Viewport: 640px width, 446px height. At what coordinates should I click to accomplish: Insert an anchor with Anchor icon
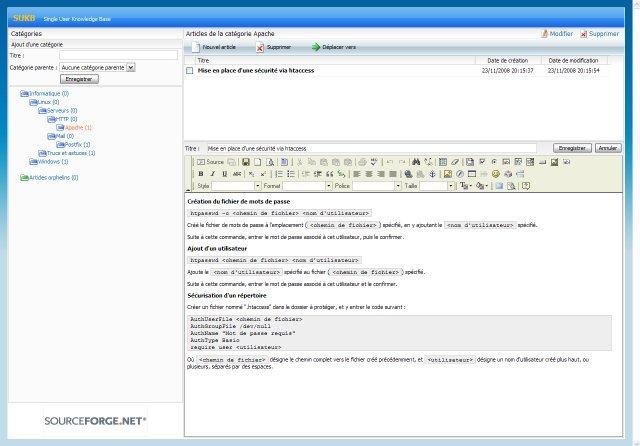432,174
